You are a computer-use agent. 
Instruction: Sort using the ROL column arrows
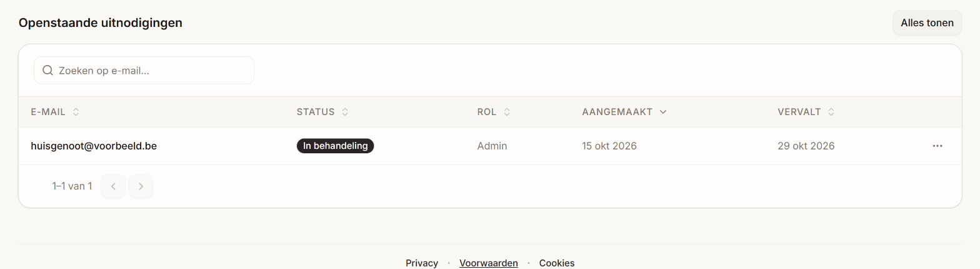507,112
